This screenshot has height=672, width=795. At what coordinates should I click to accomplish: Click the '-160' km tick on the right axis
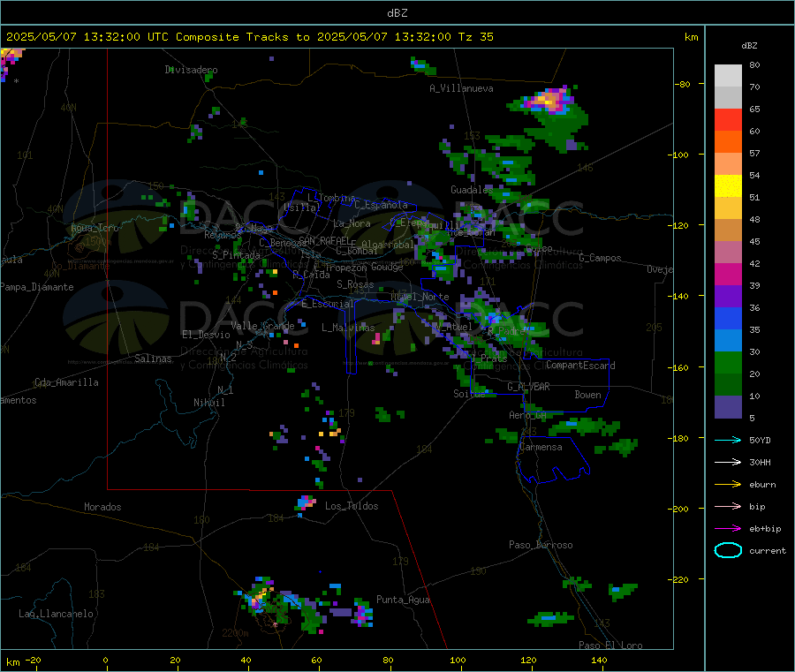(679, 367)
